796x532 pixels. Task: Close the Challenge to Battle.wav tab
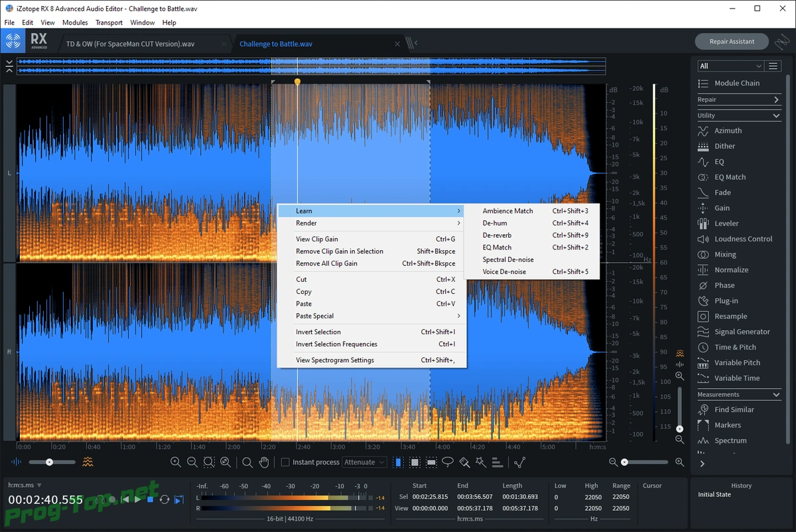click(397, 44)
